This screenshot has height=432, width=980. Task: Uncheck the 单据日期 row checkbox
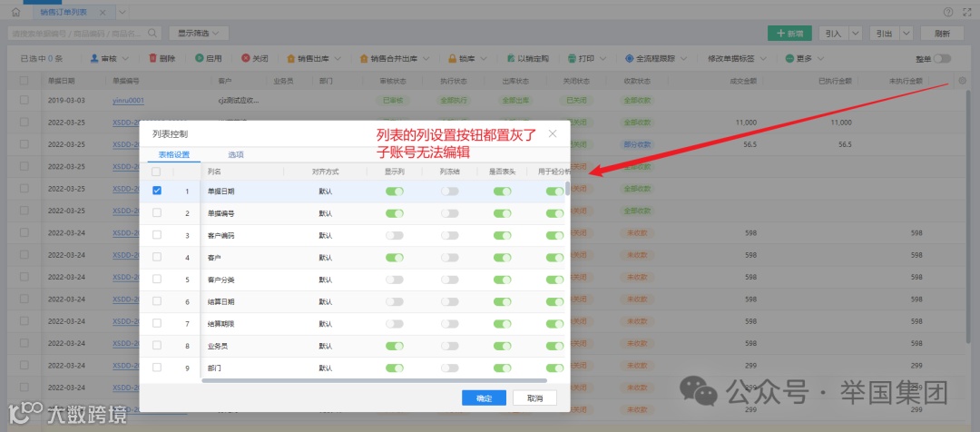(x=157, y=191)
